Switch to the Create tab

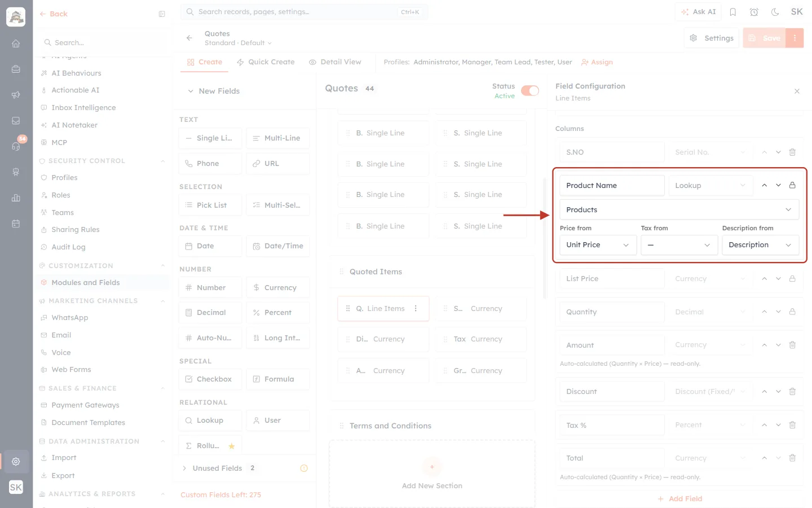click(x=205, y=62)
